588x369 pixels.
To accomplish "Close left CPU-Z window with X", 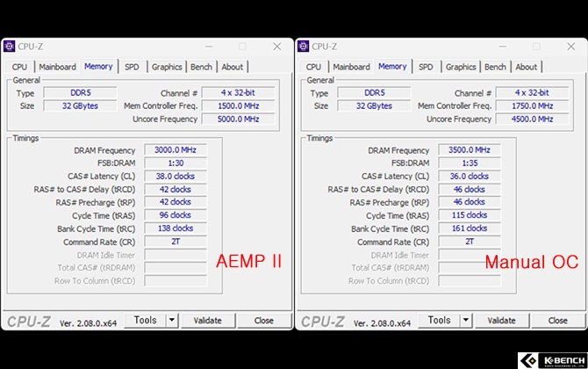I will (x=277, y=47).
